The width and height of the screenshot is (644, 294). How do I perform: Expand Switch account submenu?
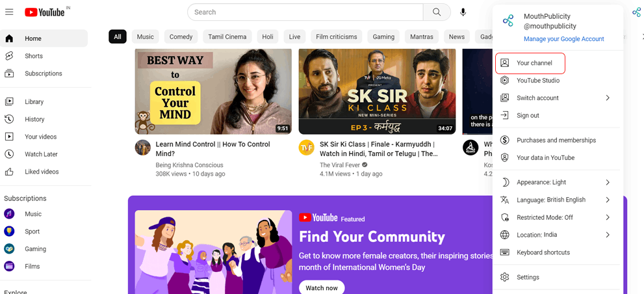tap(558, 98)
